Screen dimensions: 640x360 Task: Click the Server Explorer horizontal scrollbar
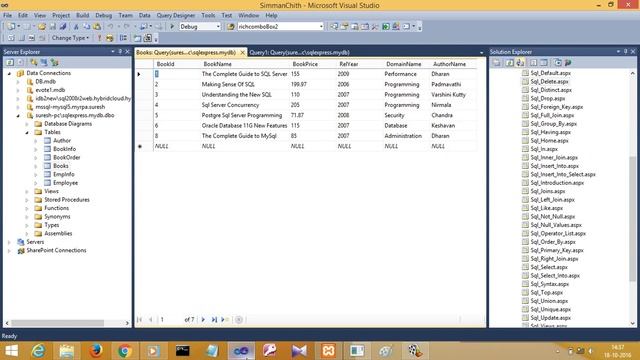click(58, 323)
